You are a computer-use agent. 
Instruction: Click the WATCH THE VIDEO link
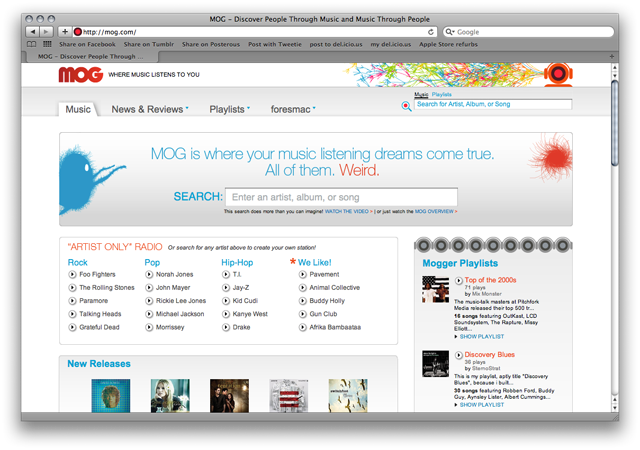pos(347,212)
